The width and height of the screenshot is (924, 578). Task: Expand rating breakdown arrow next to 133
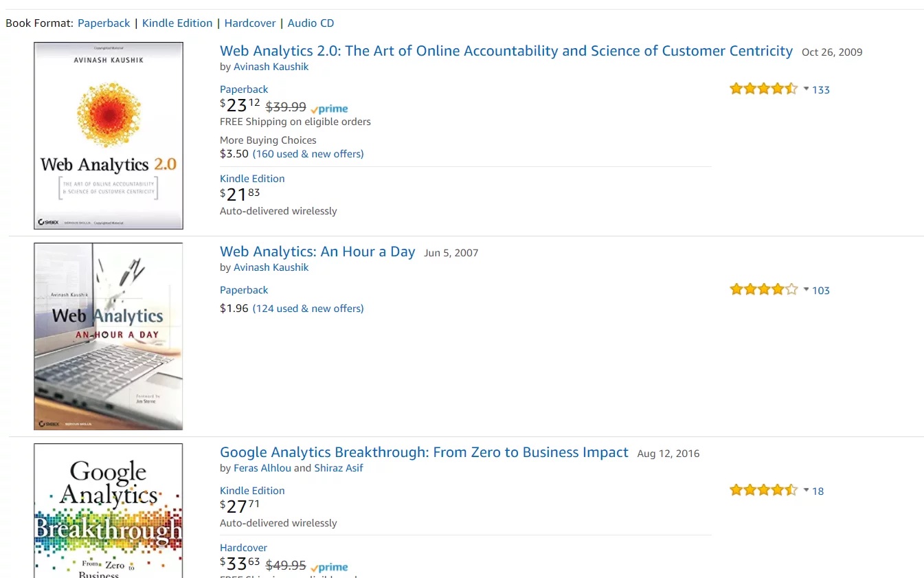807,89
